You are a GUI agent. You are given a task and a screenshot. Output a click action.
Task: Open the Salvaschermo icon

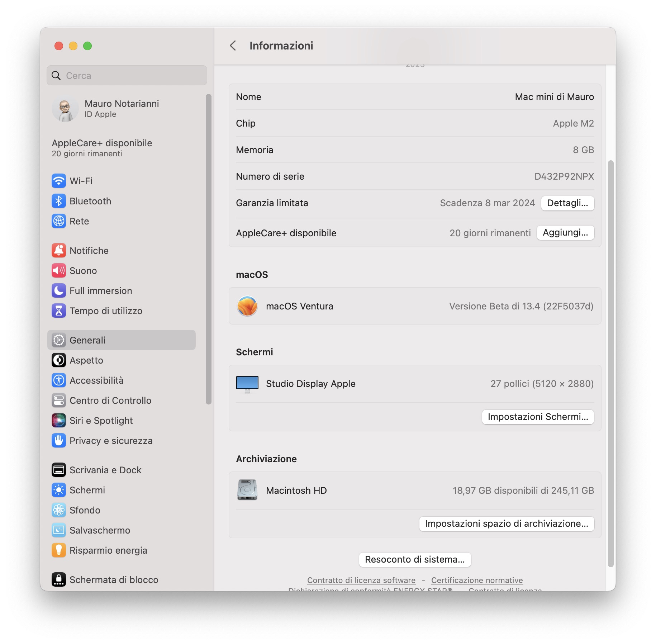(58, 530)
